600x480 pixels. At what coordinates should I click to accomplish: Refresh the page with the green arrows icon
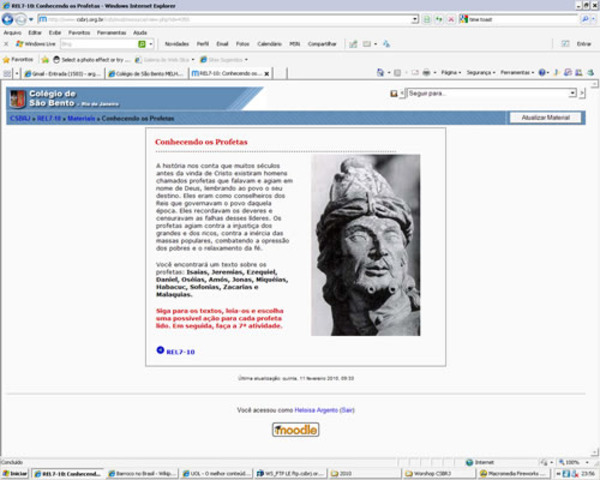tap(439, 19)
